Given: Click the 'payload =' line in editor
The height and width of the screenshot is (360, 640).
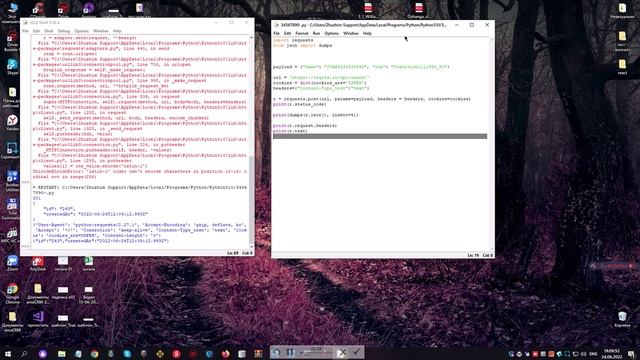Looking at the screenshot, I should click(361, 67).
